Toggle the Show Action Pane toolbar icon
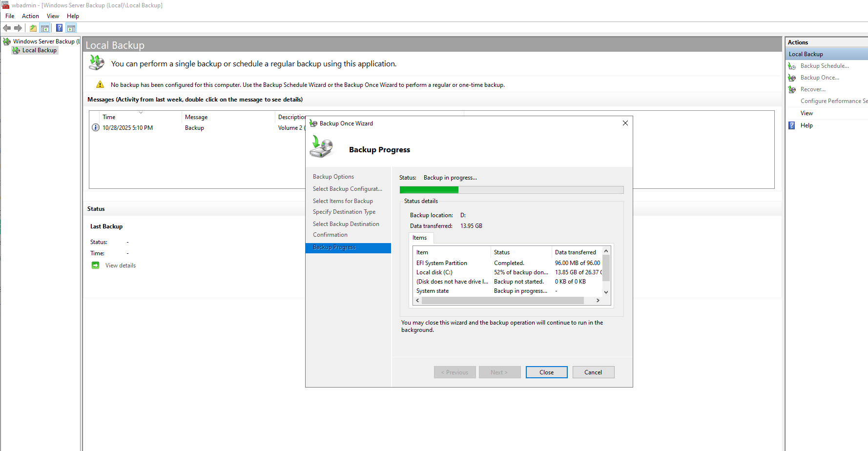This screenshot has height=451, width=868. [71, 28]
